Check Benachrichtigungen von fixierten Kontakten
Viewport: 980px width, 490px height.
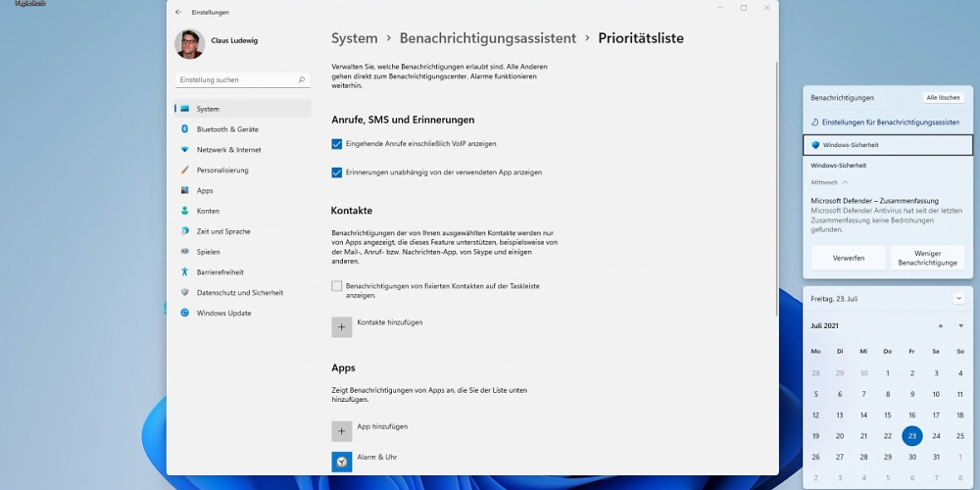click(337, 286)
